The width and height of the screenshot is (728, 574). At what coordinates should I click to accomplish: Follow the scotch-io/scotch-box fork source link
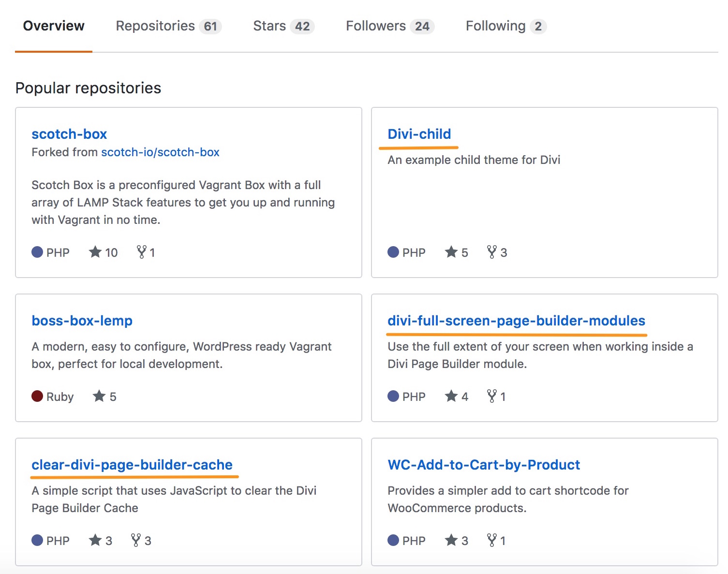point(160,152)
